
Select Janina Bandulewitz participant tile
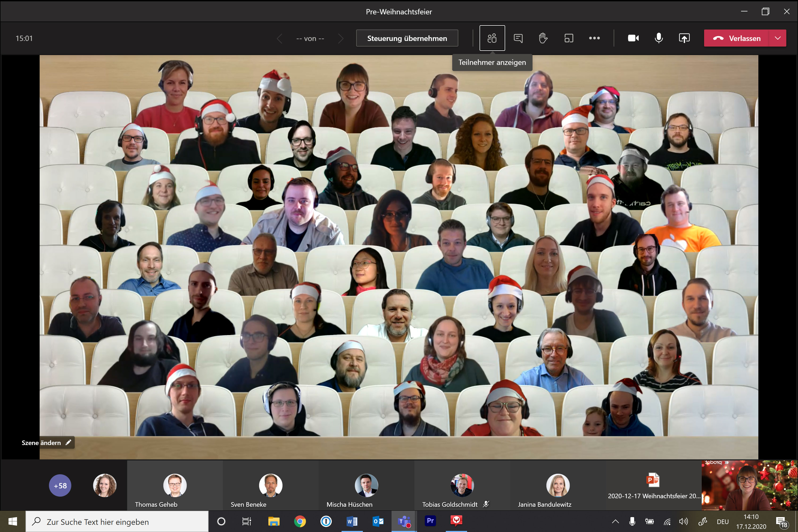click(558, 485)
